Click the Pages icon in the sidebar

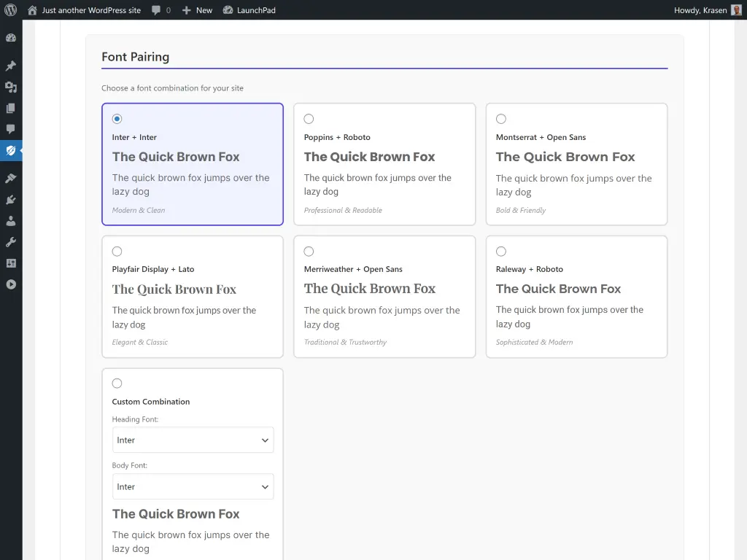click(x=11, y=108)
